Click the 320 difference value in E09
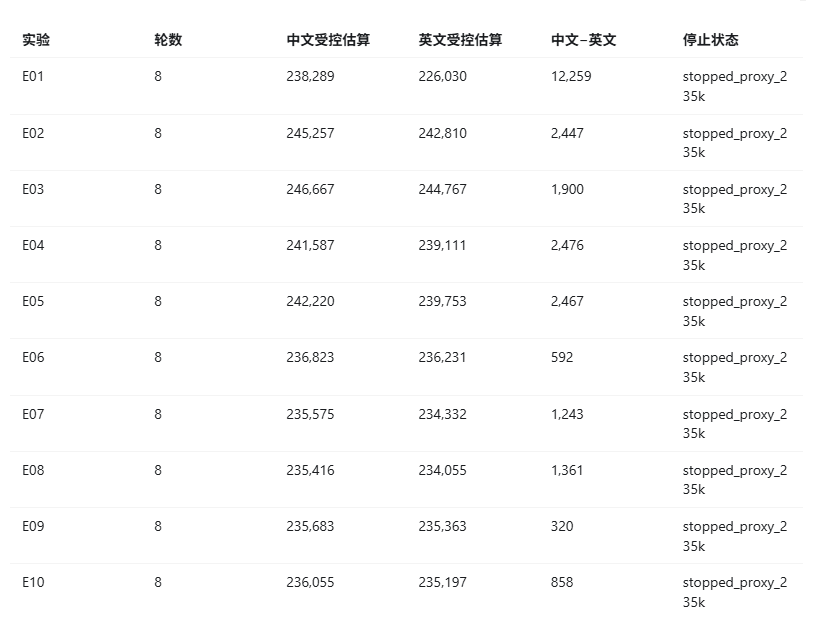 coord(562,526)
